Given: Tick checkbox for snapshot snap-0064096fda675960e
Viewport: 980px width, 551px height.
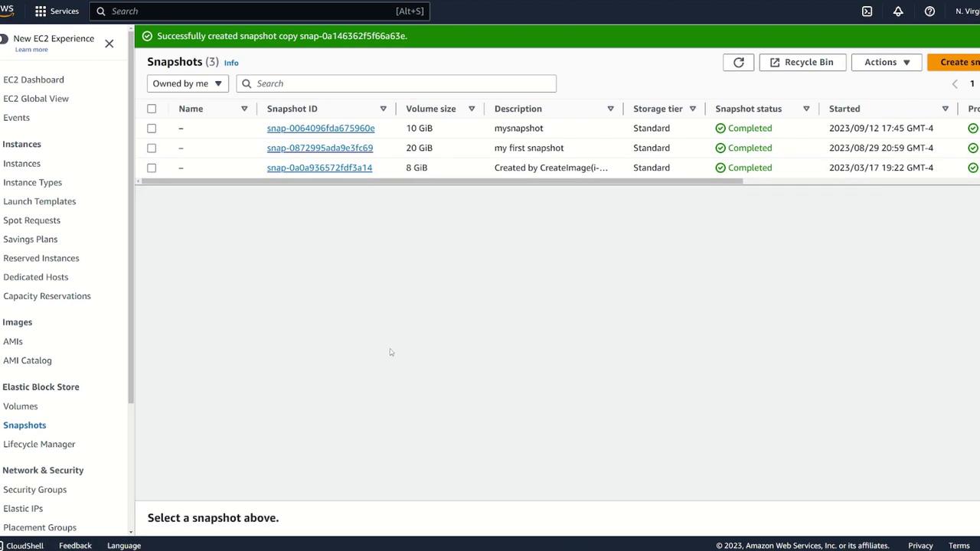Looking at the screenshot, I should click(x=152, y=129).
